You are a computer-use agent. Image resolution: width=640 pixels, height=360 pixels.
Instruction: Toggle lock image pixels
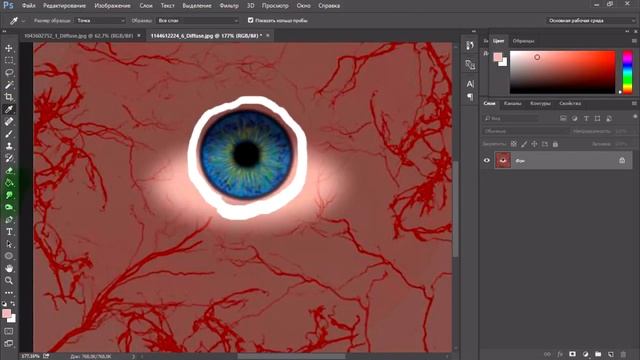click(x=524, y=144)
